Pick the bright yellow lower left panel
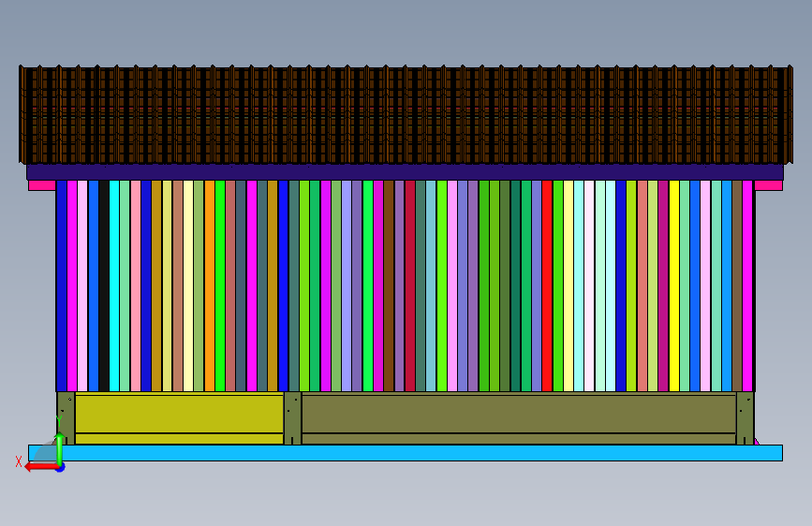812x526 pixels. pyautogui.click(x=179, y=413)
